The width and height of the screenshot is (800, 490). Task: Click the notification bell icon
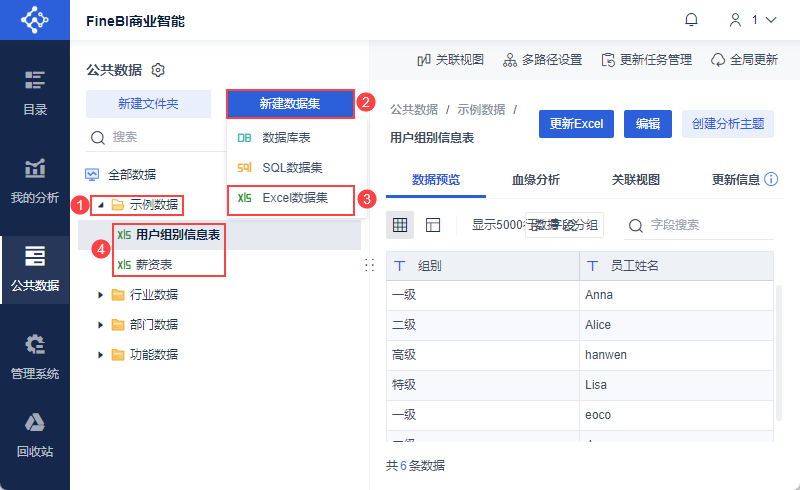pyautogui.click(x=691, y=20)
